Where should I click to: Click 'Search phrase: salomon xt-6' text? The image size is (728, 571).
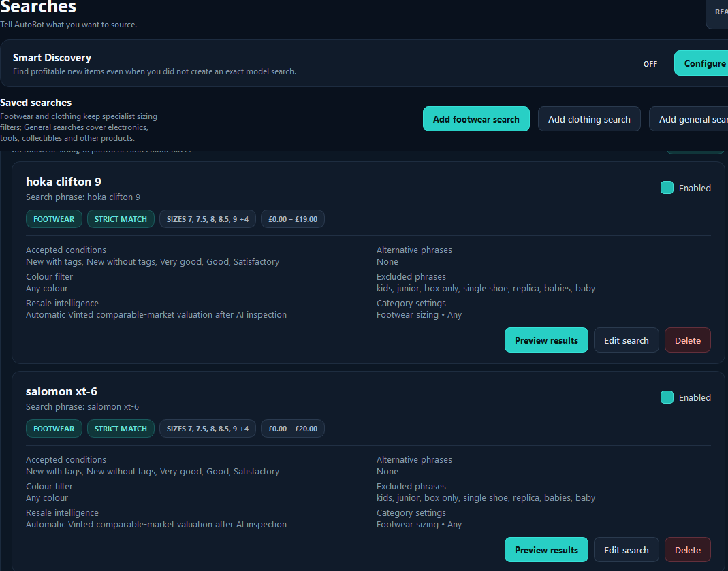(x=82, y=407)
